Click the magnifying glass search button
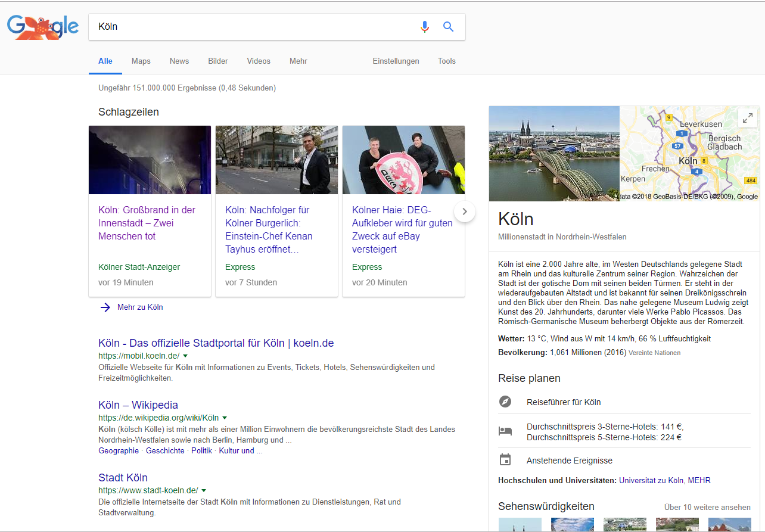 449,27
